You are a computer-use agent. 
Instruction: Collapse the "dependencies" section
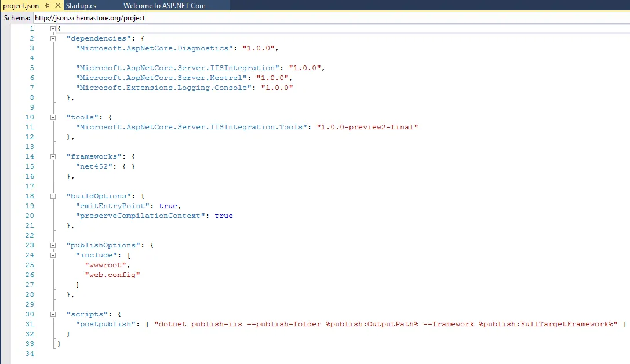(x=53, y=39)
